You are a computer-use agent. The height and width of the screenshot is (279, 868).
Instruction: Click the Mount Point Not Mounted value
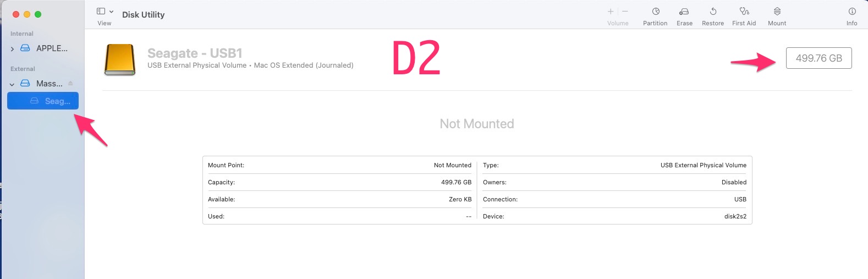[453, 165]
